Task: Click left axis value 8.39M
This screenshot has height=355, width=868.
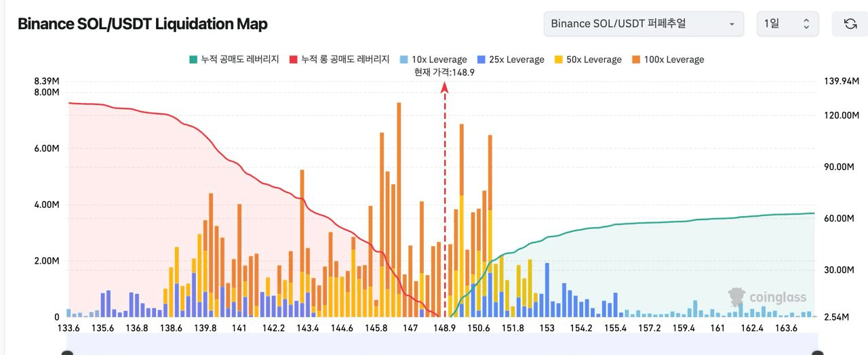Action: click(x=47, y=81)
